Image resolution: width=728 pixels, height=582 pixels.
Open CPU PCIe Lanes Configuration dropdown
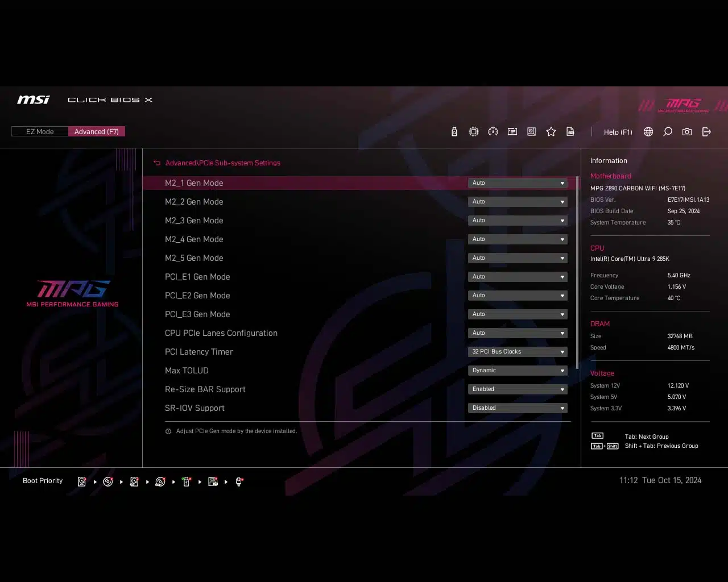pos(518,333)
